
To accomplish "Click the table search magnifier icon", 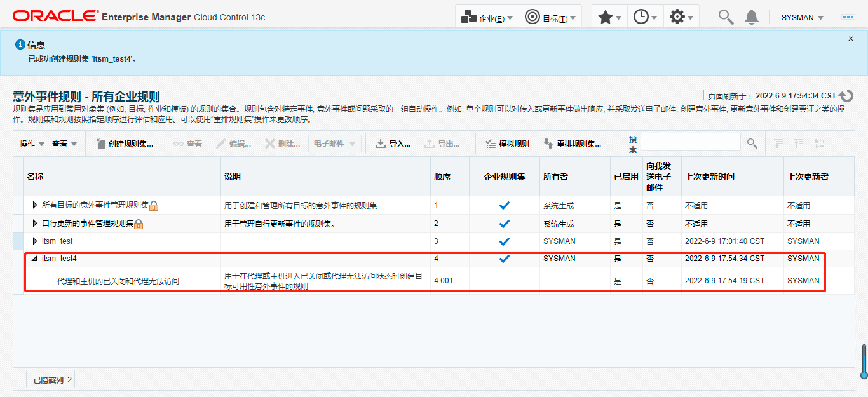I will 752,144.
